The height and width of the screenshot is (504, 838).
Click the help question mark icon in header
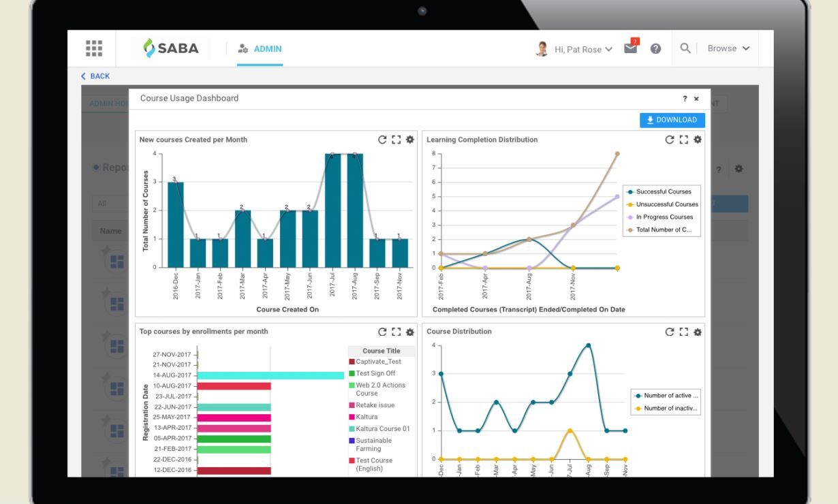point(655,49)
